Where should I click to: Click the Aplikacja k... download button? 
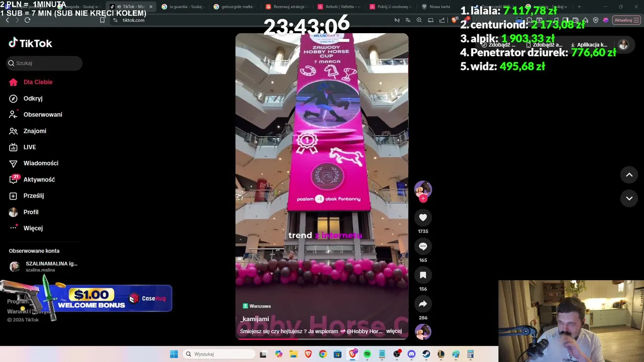tap(589, 45)
